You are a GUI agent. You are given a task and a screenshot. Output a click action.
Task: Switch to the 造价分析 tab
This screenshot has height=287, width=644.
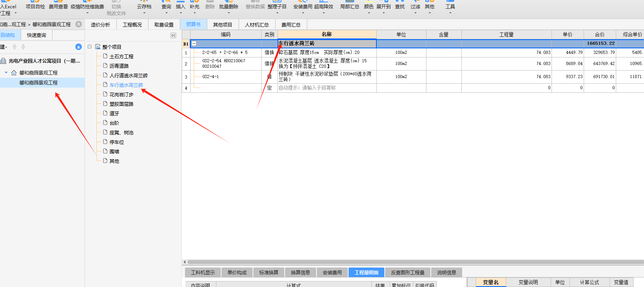(x=100, y=25)
